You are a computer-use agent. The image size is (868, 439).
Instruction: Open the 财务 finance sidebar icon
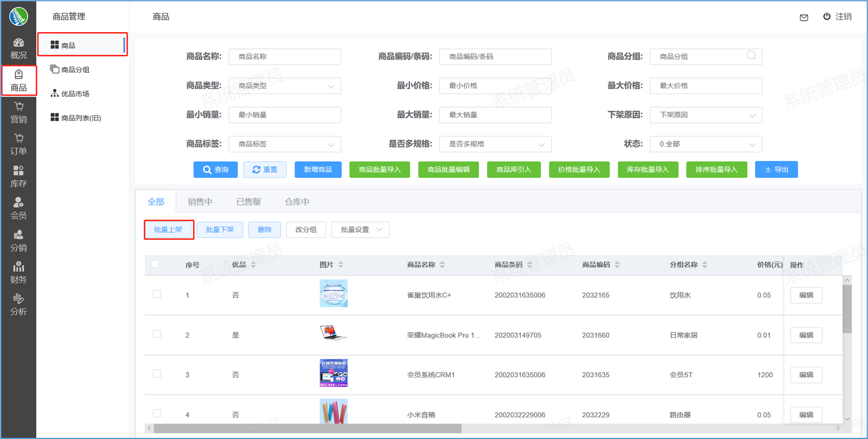pyautogui.click(x=19, y=273)
